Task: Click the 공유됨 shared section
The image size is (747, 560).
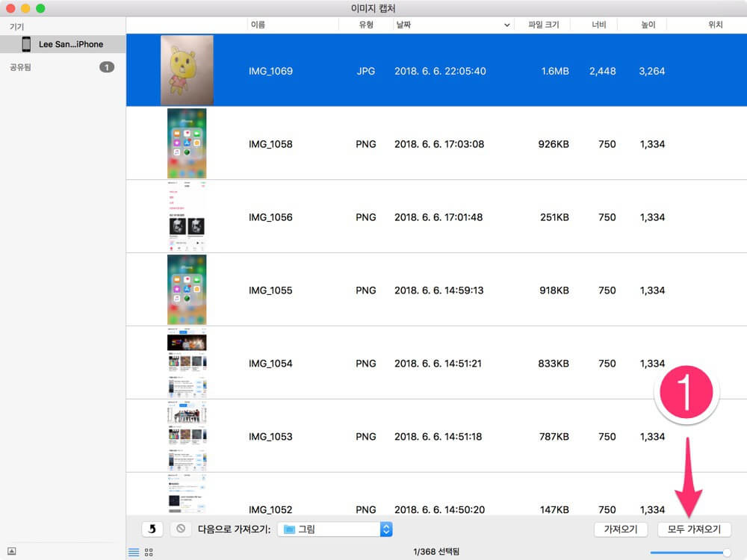Action: (20, 67)
